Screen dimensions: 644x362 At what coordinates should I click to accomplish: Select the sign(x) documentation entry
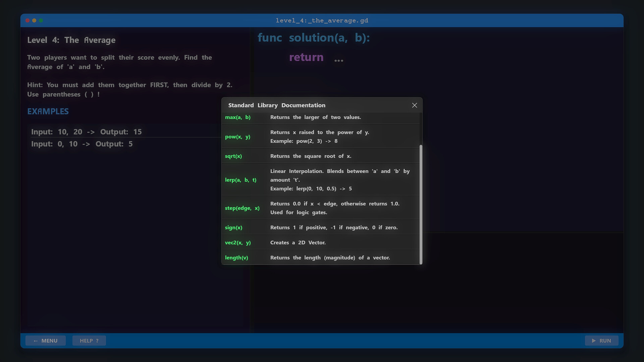(233, 228)
